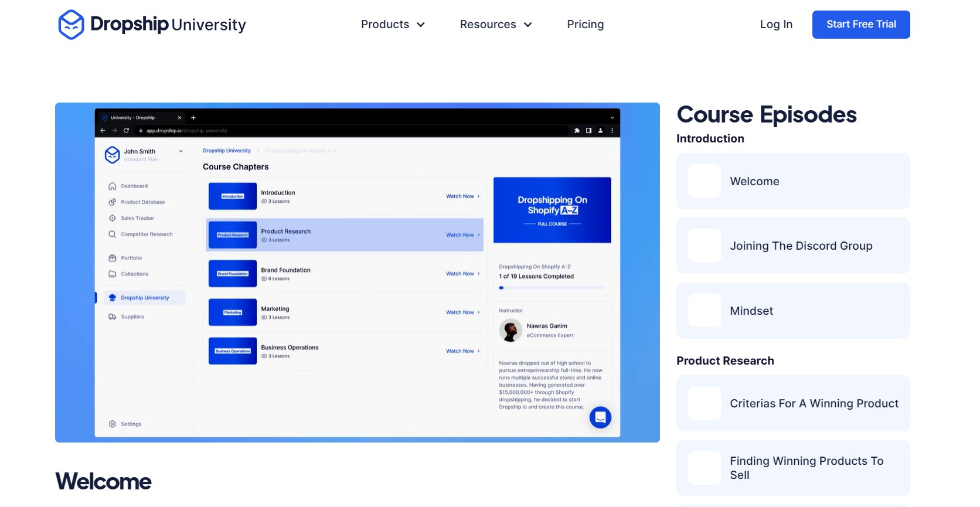Open Joining The Discord Group episode
Viewport: 980px width, 507px height.
[793, 246]
